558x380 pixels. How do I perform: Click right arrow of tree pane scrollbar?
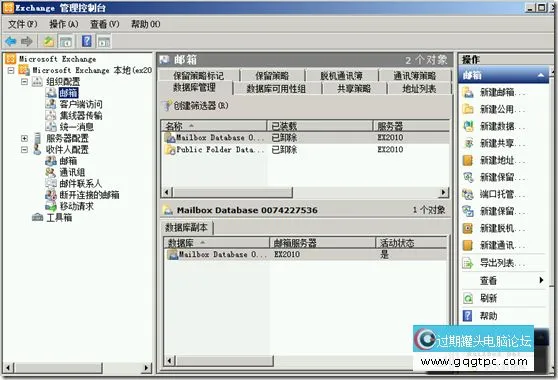(x=146, y=368)
